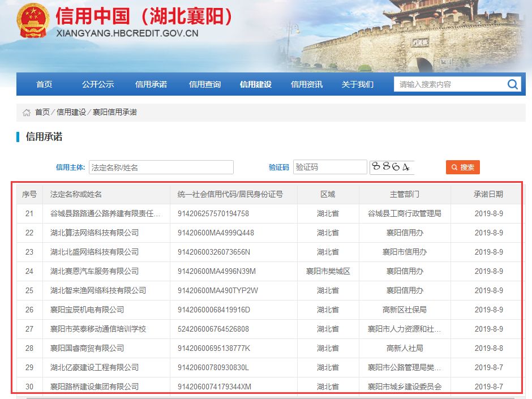Go to 信用承诺 in the navigation bar

click(x=151, y=84)
